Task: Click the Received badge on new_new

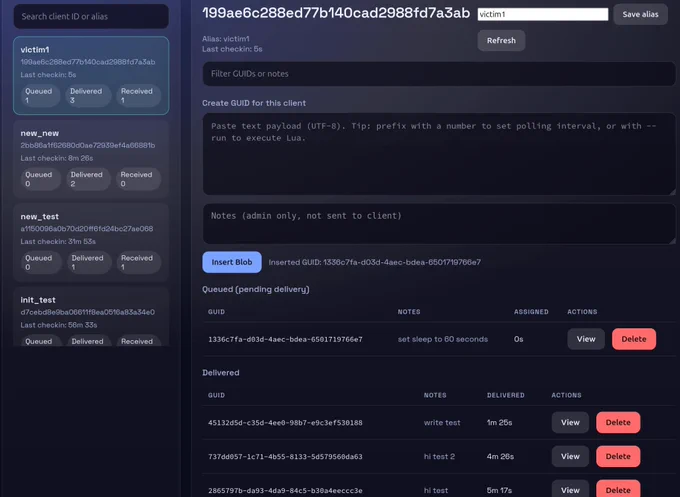Action: (139, 179)
